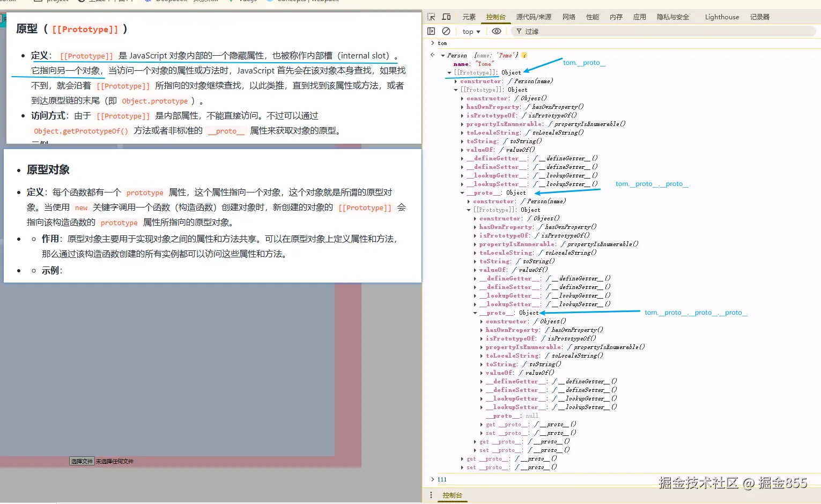Viewport: 821px width, 504px height.
Task: Switch to the 记录器 tab
Action: tap(760, 17)
